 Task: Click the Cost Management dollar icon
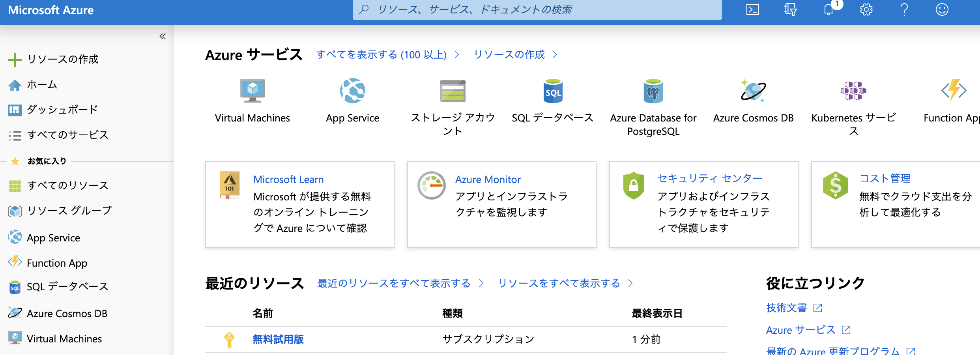pos(836,185)
